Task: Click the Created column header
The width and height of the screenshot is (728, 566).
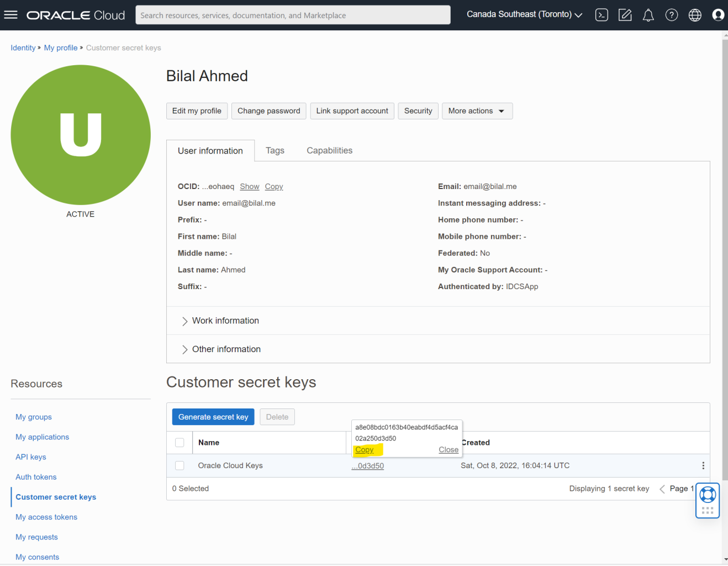Action: 476,443
